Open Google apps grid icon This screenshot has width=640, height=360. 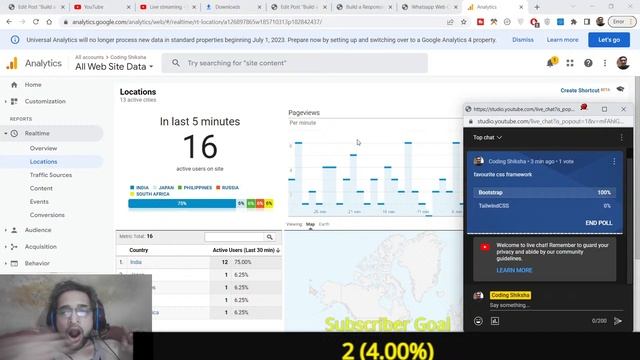coord(570,63)
